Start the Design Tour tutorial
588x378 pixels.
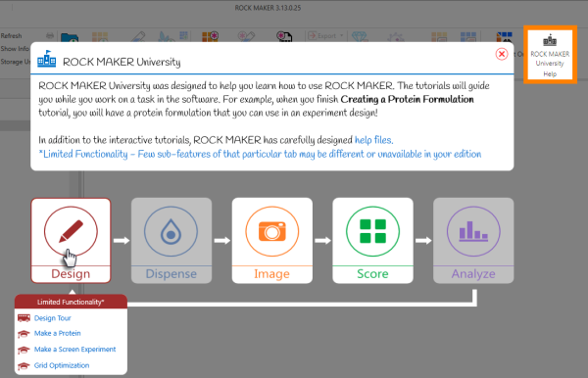(53, 318)
